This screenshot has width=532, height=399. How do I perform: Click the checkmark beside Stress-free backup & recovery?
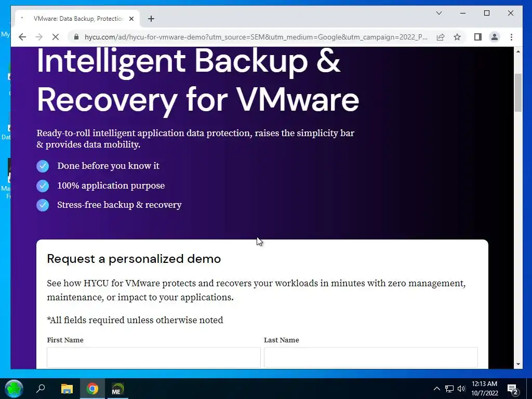coord(43,205)
